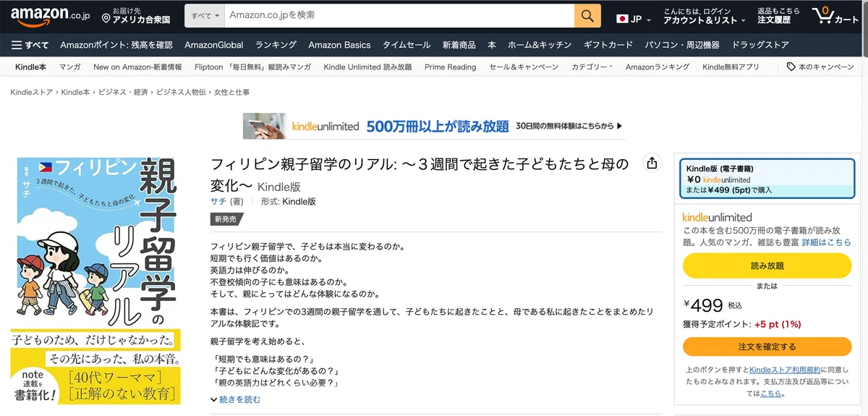Select the Kindle本 subnav tab
Screen dimensions: 868x416
[30, 67]
